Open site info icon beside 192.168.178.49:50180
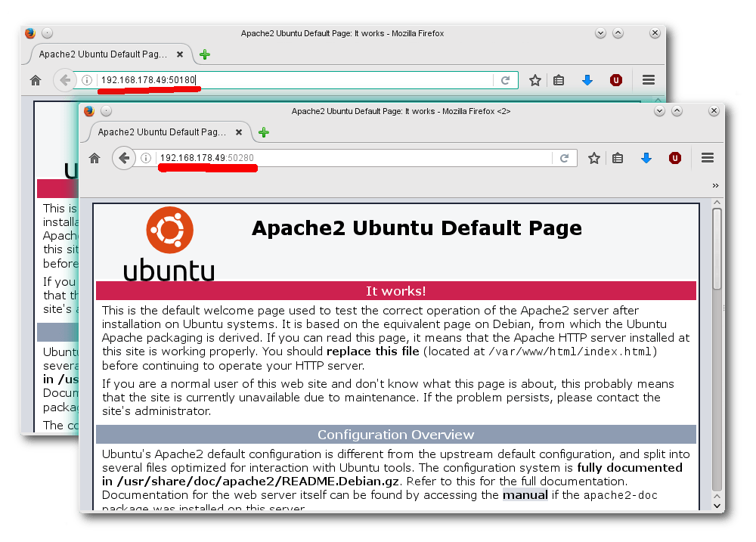The image size is (756, 542). [x=87, y=80]
